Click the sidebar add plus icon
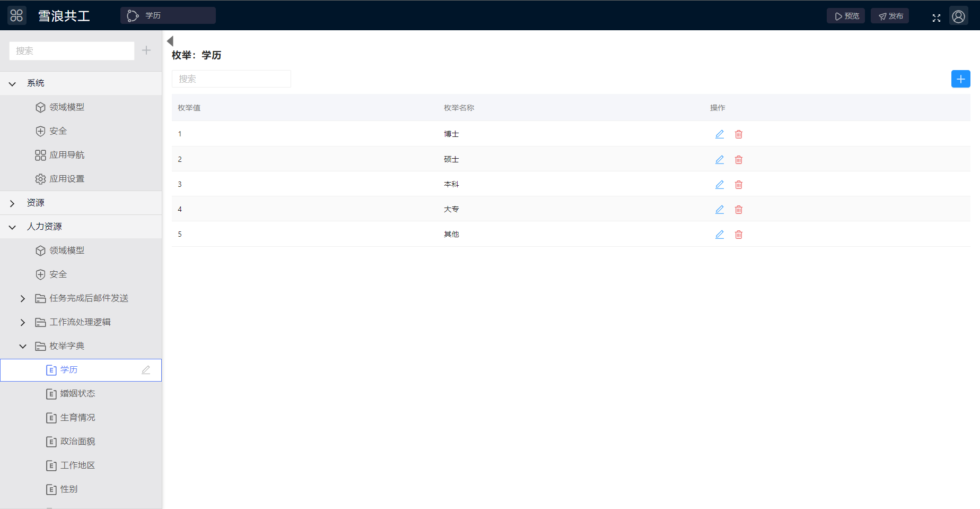The width and height of the screenshot is (980, 509). [146, 50]
